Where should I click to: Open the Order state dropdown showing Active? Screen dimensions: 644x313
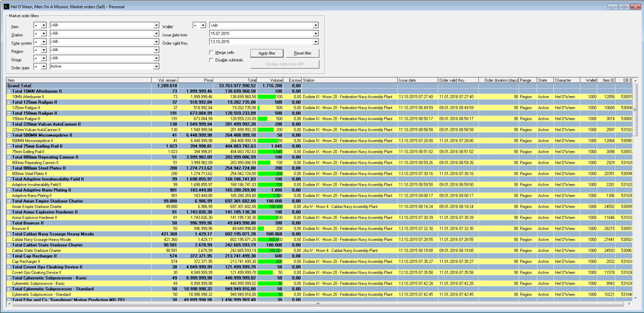point(156,67)
